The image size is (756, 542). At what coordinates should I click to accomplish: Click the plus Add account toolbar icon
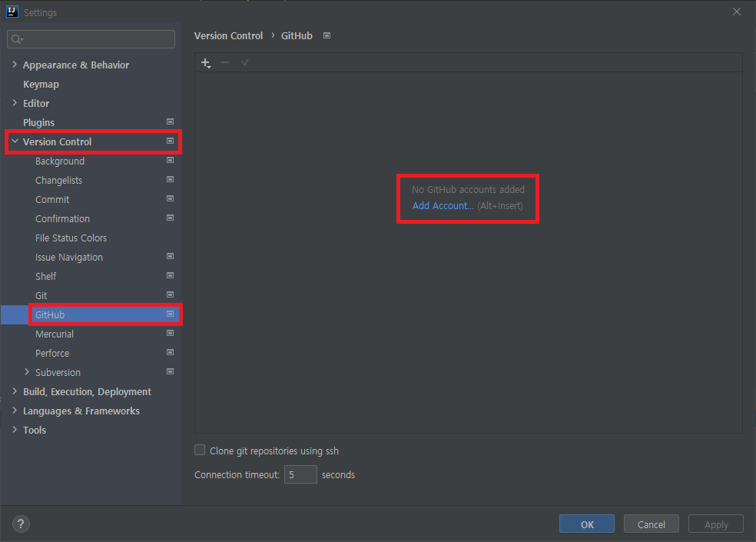tap(206, 63)
